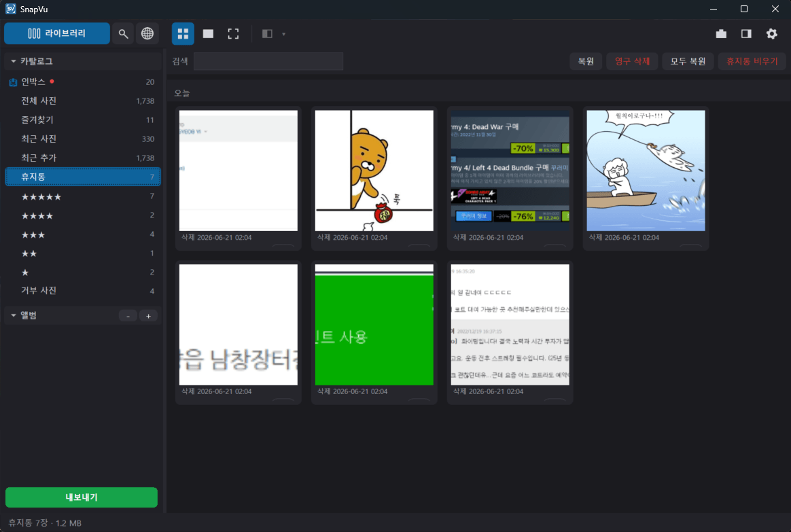Click the 검색 search input field
Image resolution: width=791 pixels, height=532 pixels.
[x=268, y=61]
